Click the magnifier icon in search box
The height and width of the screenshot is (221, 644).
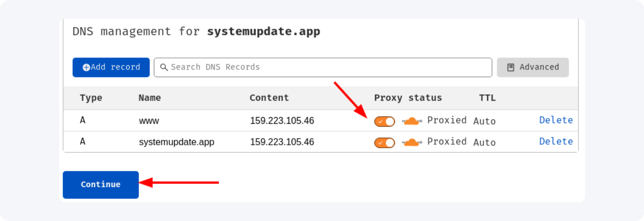[164, 67]
